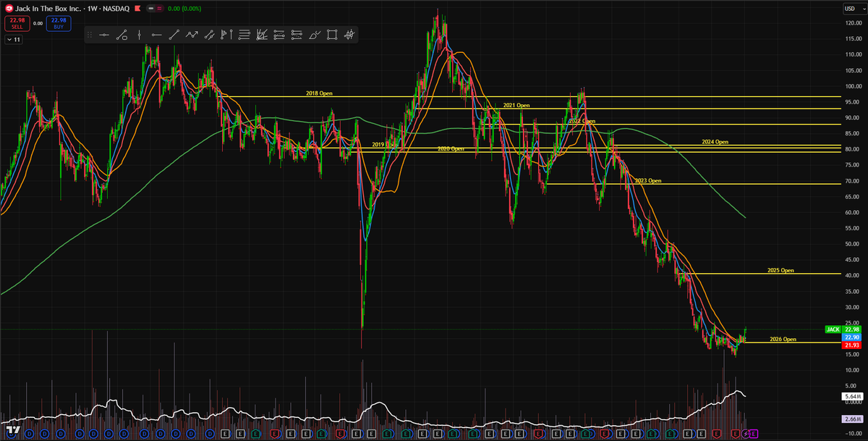
Task: Click the 2020 Open line label
Action: 451,148
